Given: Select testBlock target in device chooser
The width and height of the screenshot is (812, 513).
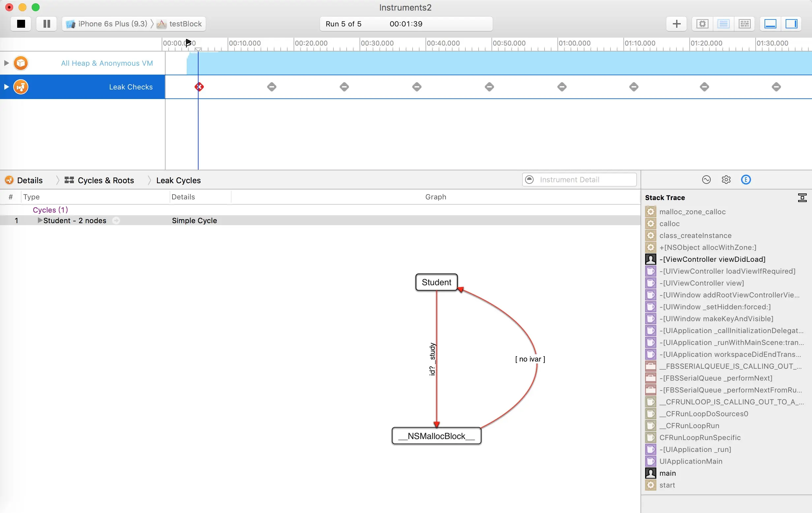Looking at the screenshot, I should pos(185,24).
